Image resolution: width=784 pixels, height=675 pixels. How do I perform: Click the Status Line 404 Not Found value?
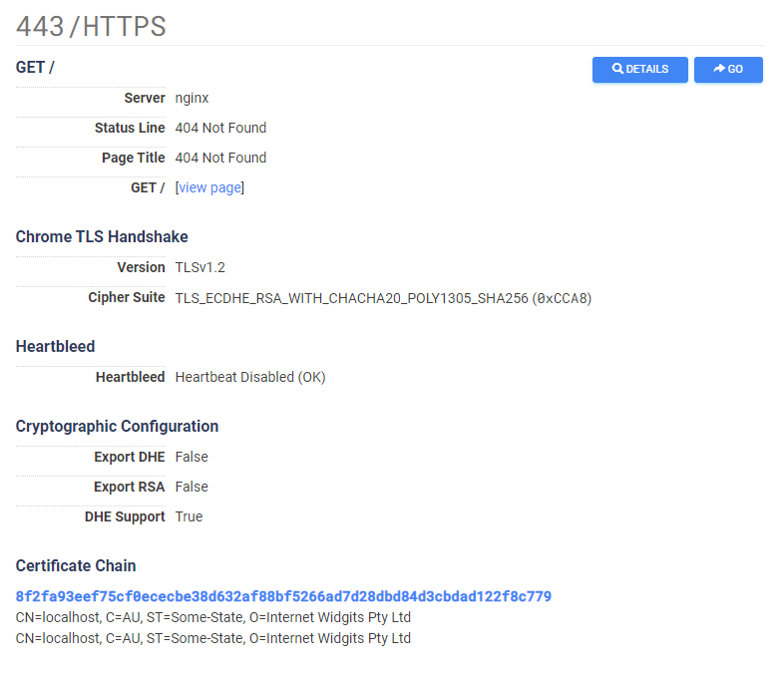(x=220, y=128)
